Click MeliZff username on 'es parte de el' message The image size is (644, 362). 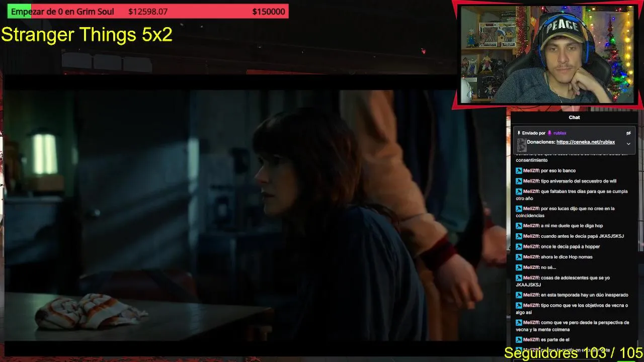pos(531,340)
